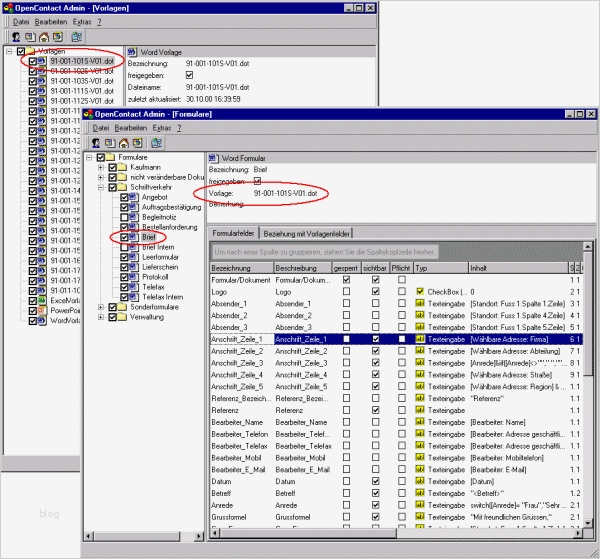Click the Typ column header
This screenshot has width=600, height=559.
[441, 268]
